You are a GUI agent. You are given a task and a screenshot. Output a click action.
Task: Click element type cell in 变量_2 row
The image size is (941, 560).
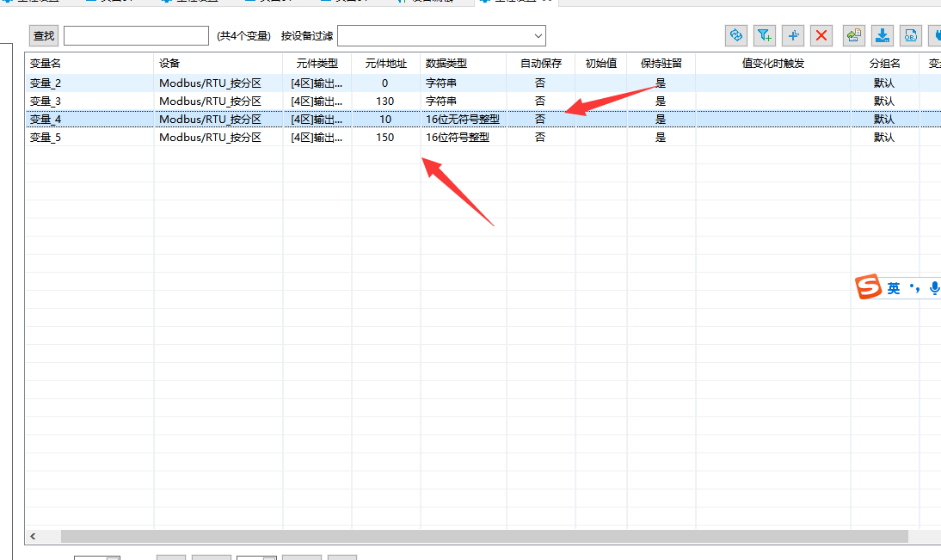point(317,83)
